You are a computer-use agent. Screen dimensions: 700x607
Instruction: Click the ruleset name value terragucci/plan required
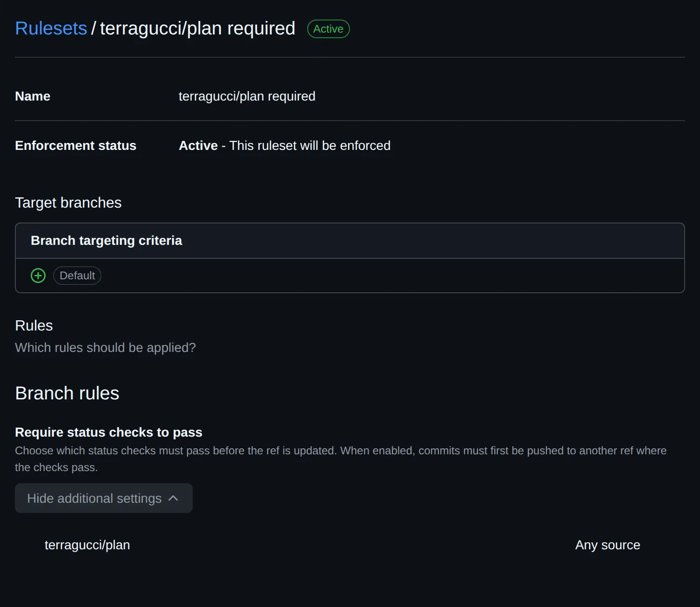[x=247, y=96]
